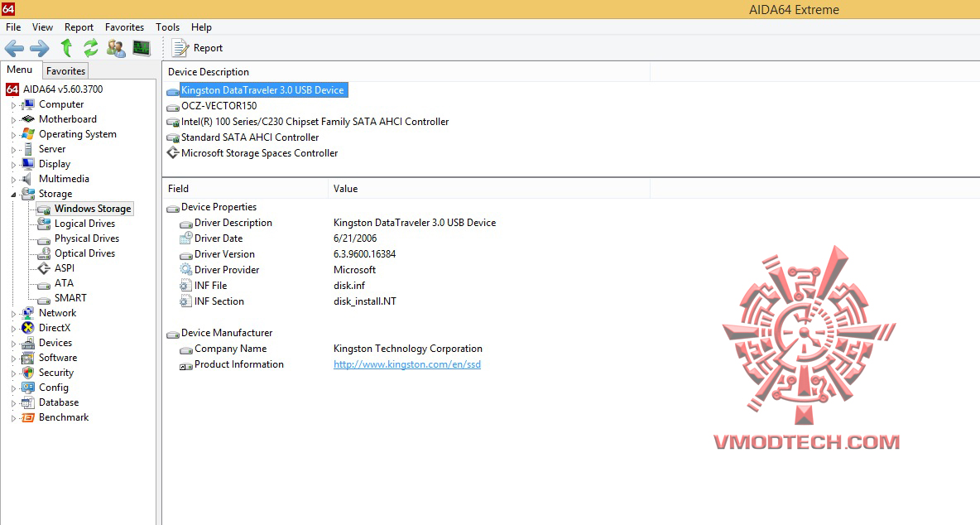Click the Devices icon in tree
Screen dimensions: 980x525
point(28,343)
